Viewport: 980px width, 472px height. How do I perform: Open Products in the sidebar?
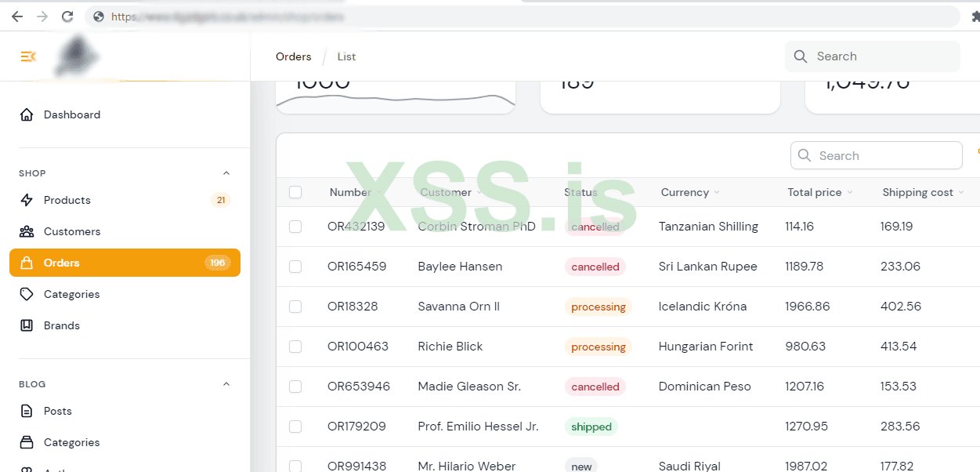[x=125, y=200]
